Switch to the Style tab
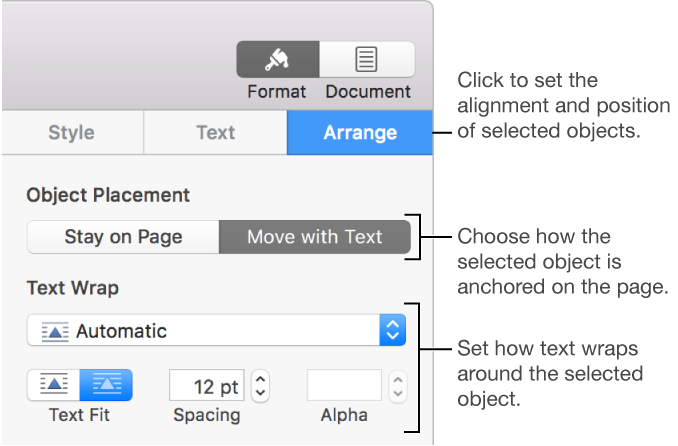 [x=72, y=132]
